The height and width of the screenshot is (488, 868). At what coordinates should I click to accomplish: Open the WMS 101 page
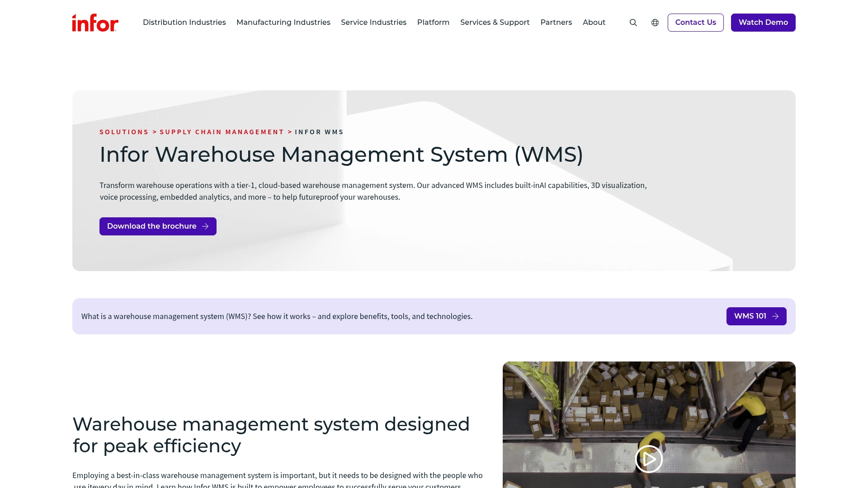(756, 316)
